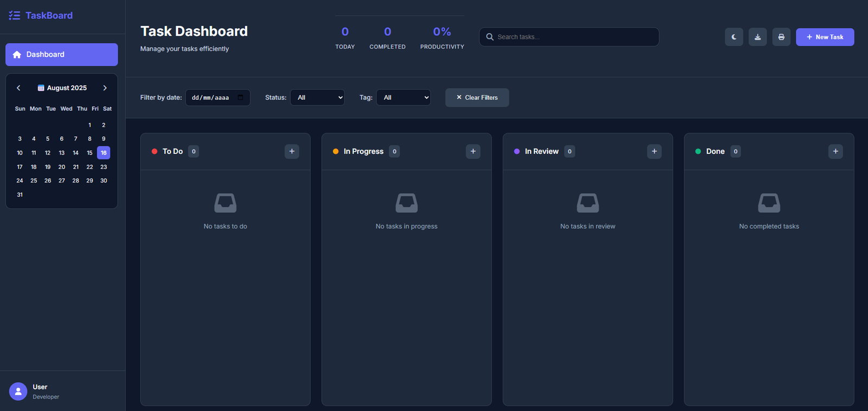This screenshot has height=411, width=868.
Task: Click the user avatar icon
Action: [18, 391]
